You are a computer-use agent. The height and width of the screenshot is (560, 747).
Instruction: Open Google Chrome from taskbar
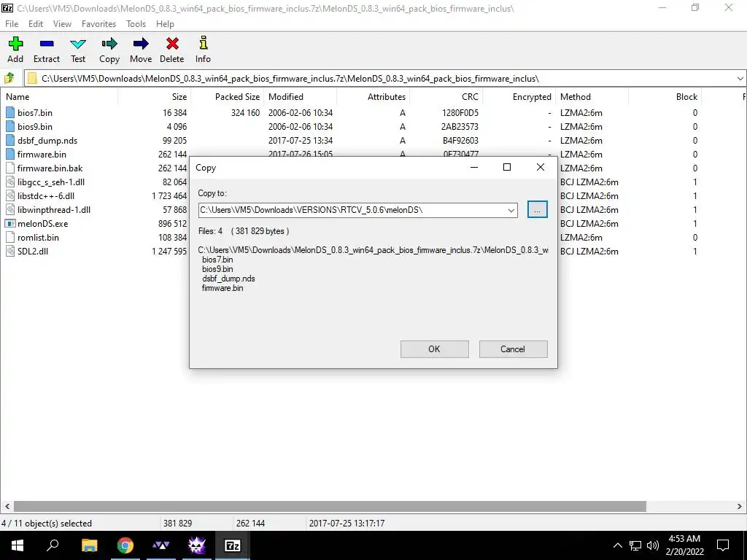click(125, 545)
